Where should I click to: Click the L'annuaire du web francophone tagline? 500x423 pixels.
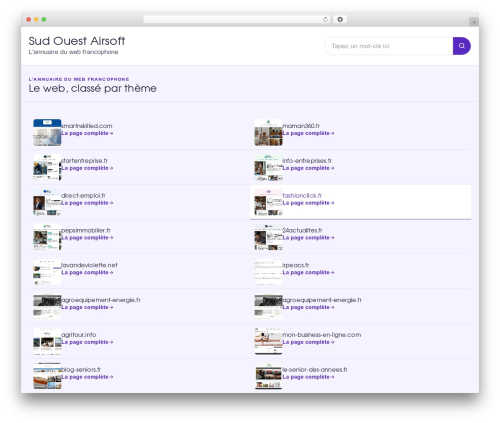pyautogui.click(x=73, y=52)
